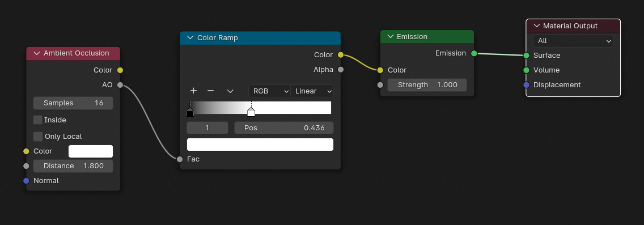Click the AO output socket
Viewport: 644px width, 225px height.
[120, 85]
